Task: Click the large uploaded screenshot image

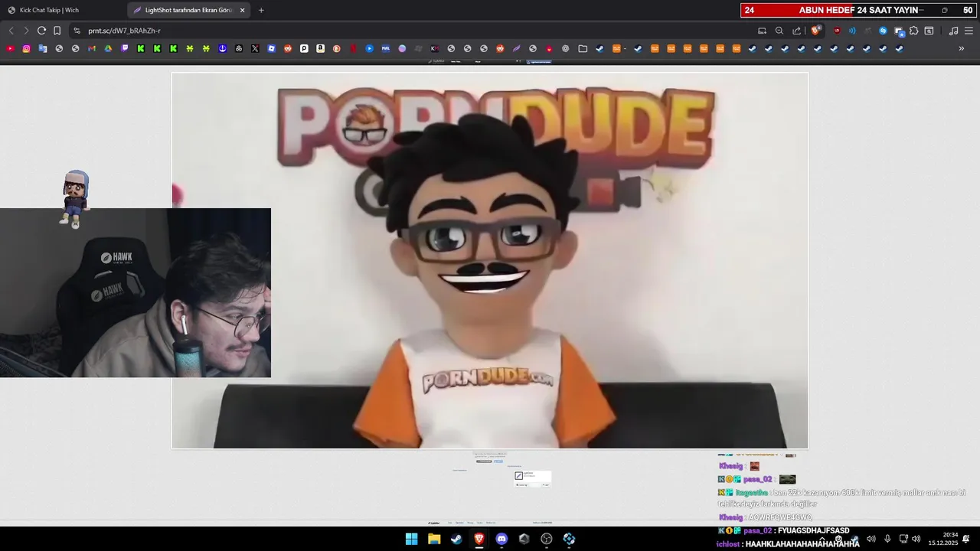Action: [490, 260]
